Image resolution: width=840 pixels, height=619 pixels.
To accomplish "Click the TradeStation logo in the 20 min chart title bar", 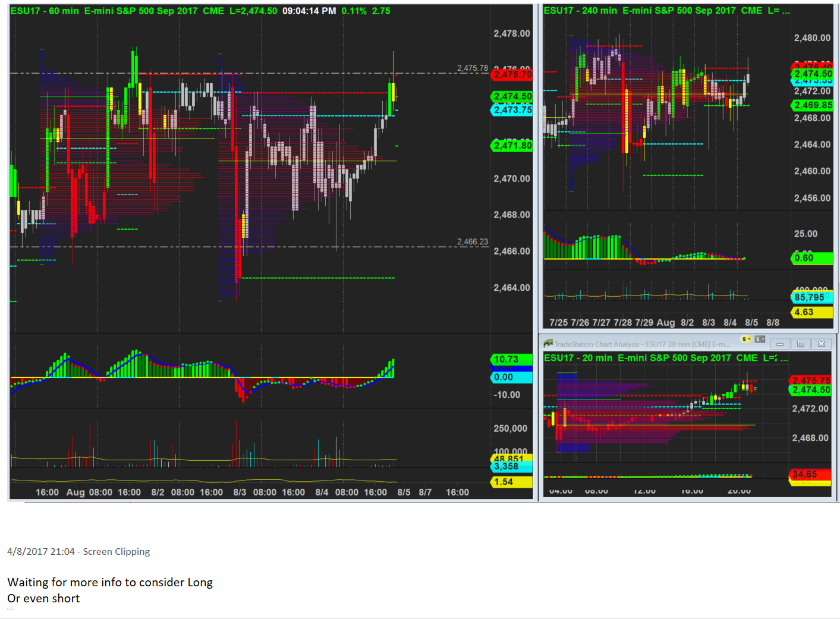I will pos(548,344).
